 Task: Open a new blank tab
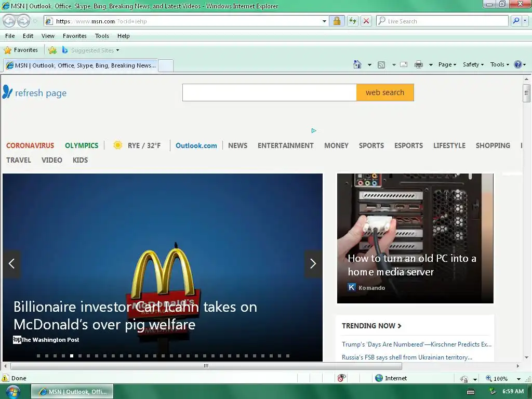166,65
